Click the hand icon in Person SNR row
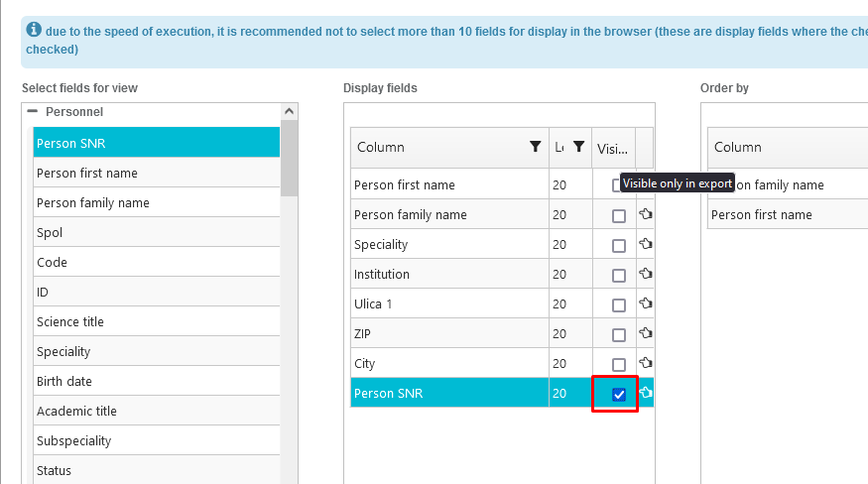The width and height of the screenshot is (868, 484). point(645,393)
